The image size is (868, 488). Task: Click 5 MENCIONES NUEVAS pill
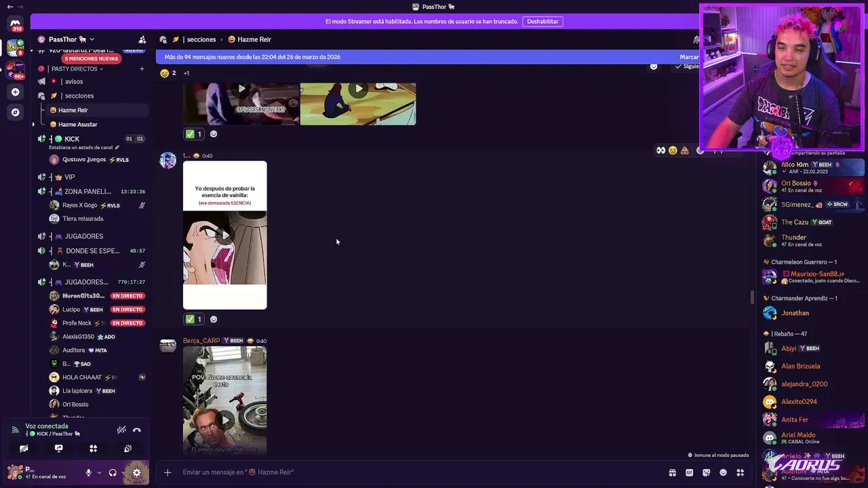(x=92, y=58)
